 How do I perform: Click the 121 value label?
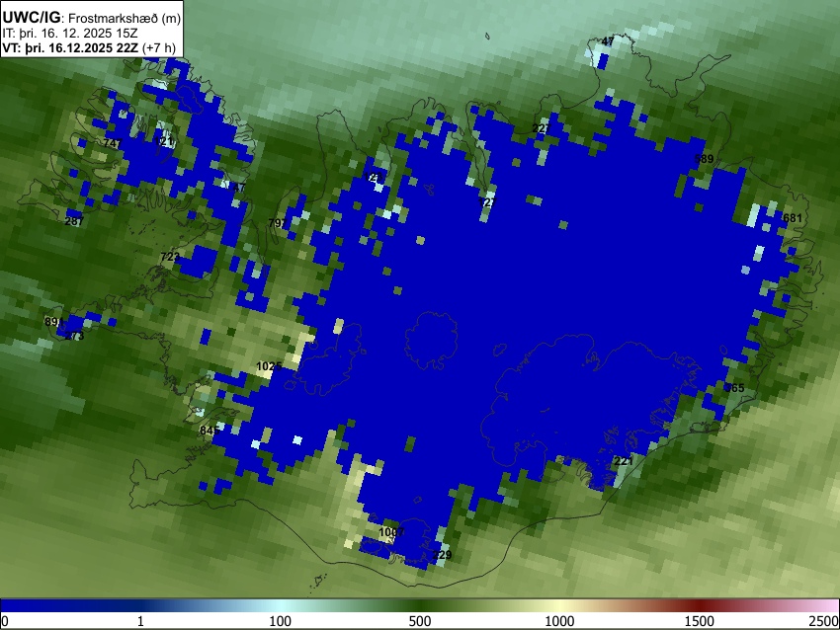[x=165, y=142]
